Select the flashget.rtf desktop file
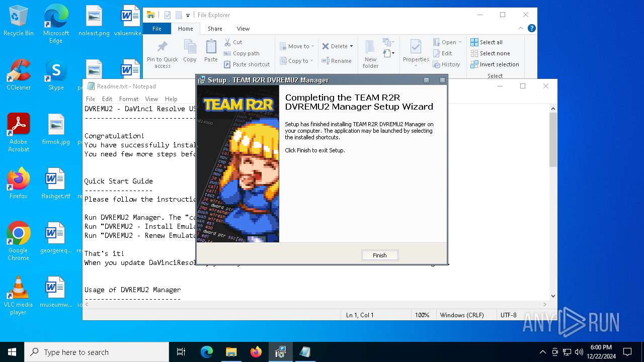Screen dimensions: 644x362 point(56,184)
